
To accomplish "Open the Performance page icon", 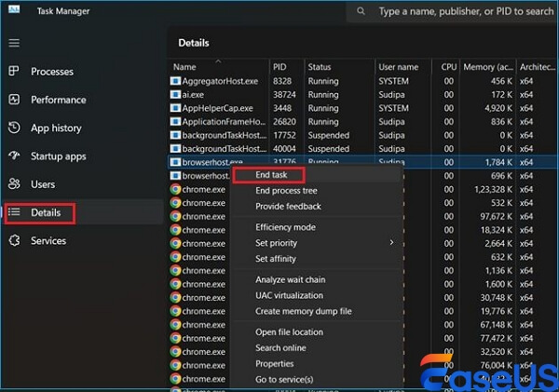I will point(13,100).
